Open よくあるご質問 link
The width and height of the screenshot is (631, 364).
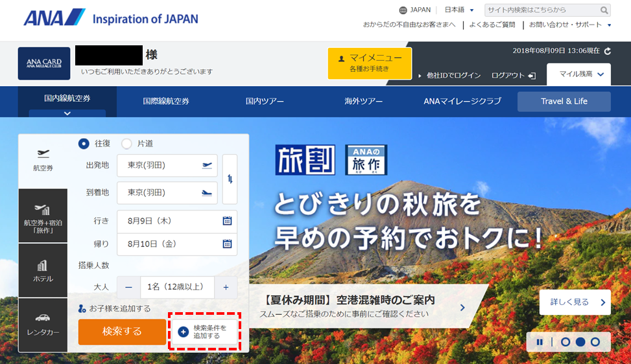click(492, 25)
